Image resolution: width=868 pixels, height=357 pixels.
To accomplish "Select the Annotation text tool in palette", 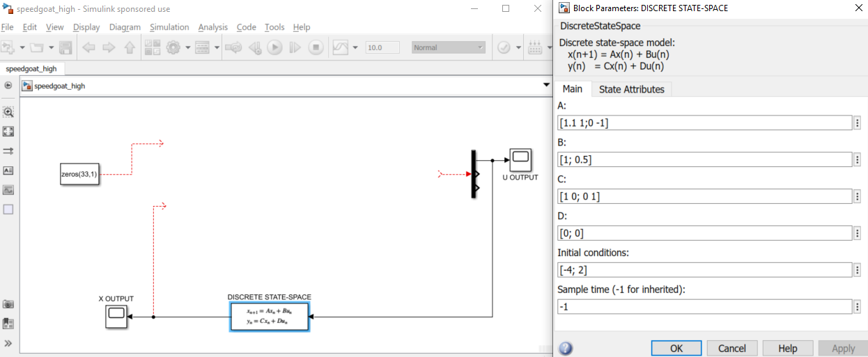I will 8,170.
